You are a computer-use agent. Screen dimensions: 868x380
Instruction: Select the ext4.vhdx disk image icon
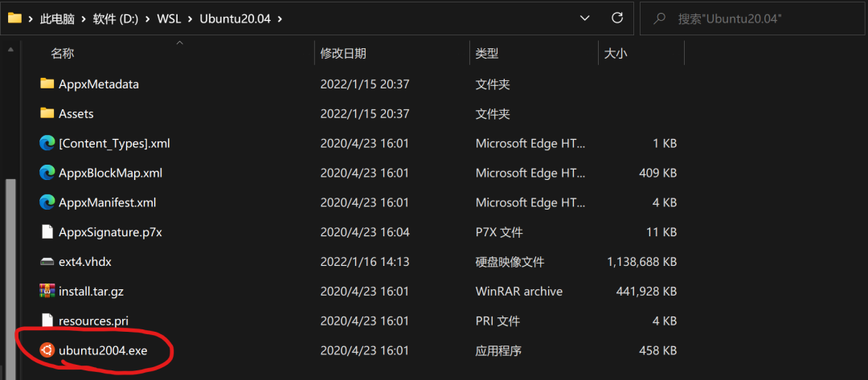click(x=47, y=262)
